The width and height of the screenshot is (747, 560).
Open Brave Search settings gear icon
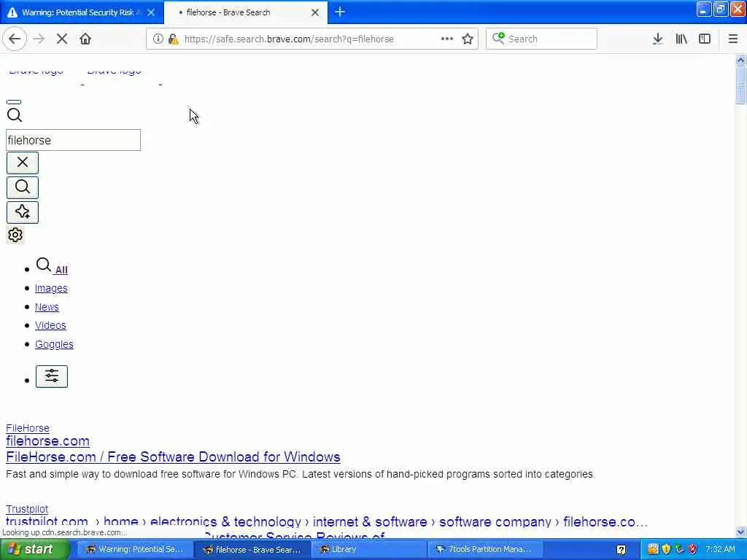click(15, 235)
